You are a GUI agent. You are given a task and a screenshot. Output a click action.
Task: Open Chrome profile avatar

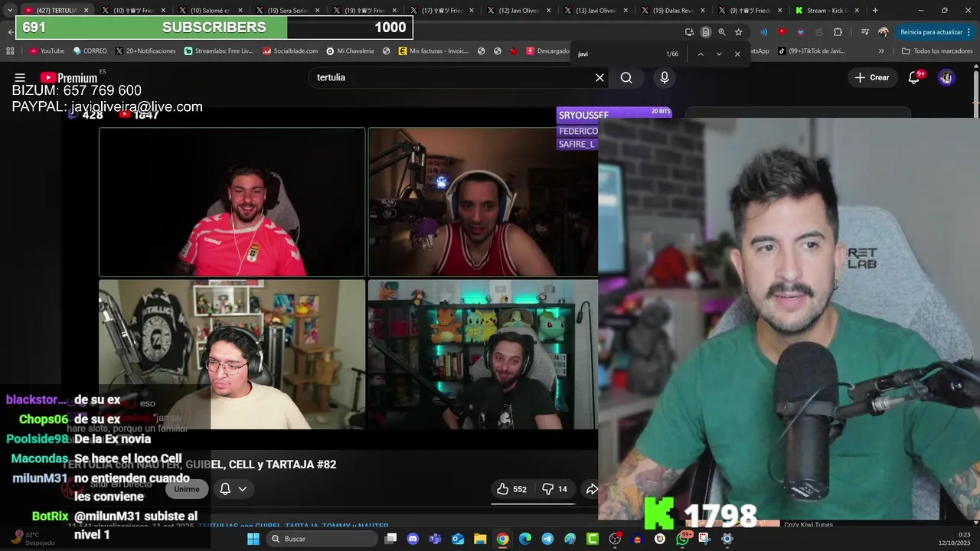click(884, 32)
